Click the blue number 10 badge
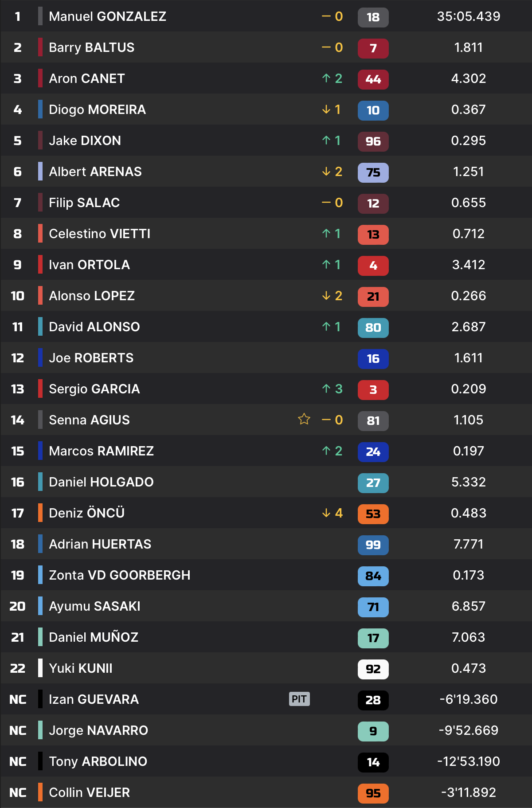The width and height of the screenshot is (532, 808). (373, 110)
